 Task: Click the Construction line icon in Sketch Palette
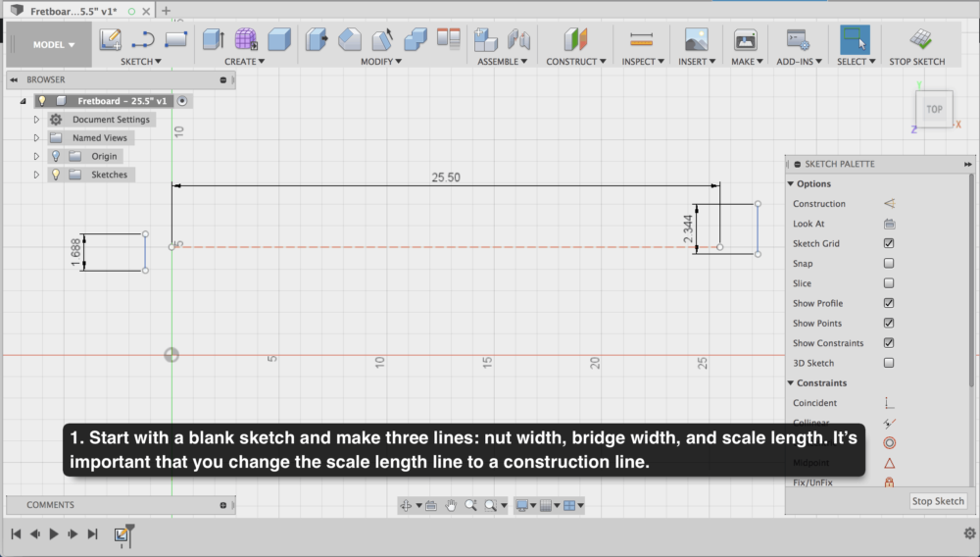tap(889, 204)
